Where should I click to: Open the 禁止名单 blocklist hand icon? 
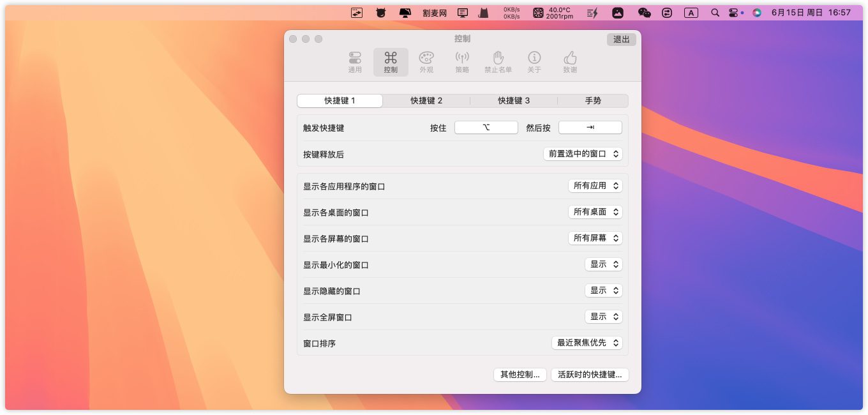point(498,62)
